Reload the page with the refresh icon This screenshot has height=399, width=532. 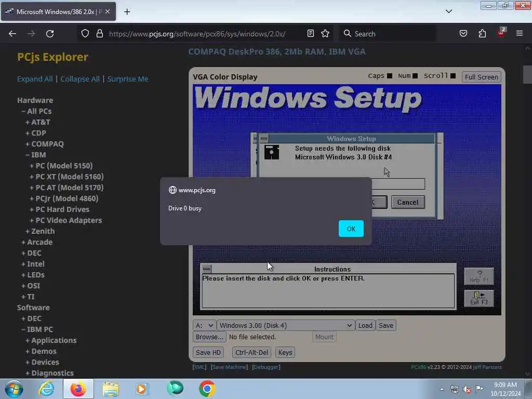coord(50,34)
